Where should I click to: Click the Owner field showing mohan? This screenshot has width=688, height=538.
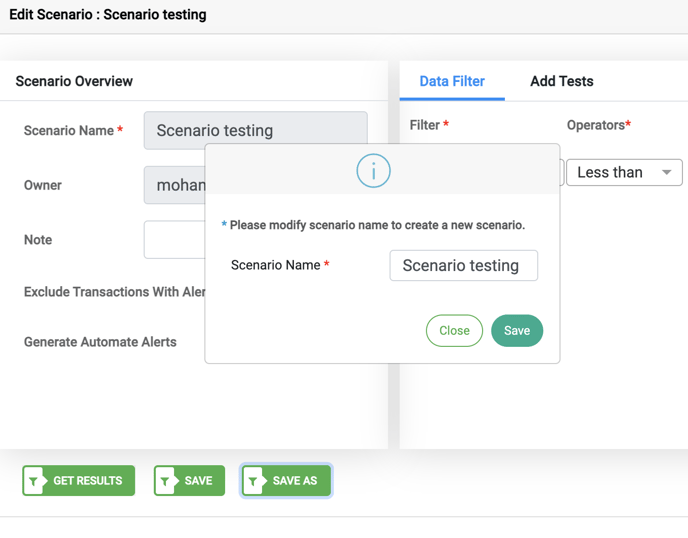coord(175,185)
